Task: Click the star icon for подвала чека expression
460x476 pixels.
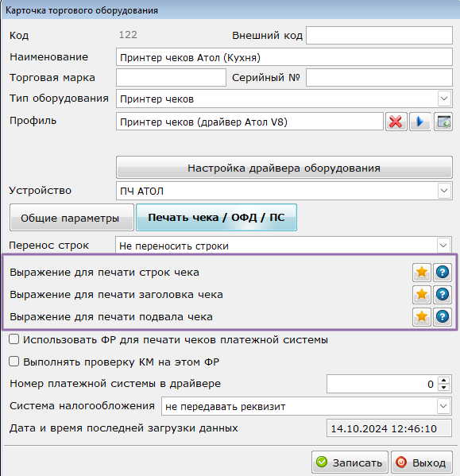Action: click(422, 317)
